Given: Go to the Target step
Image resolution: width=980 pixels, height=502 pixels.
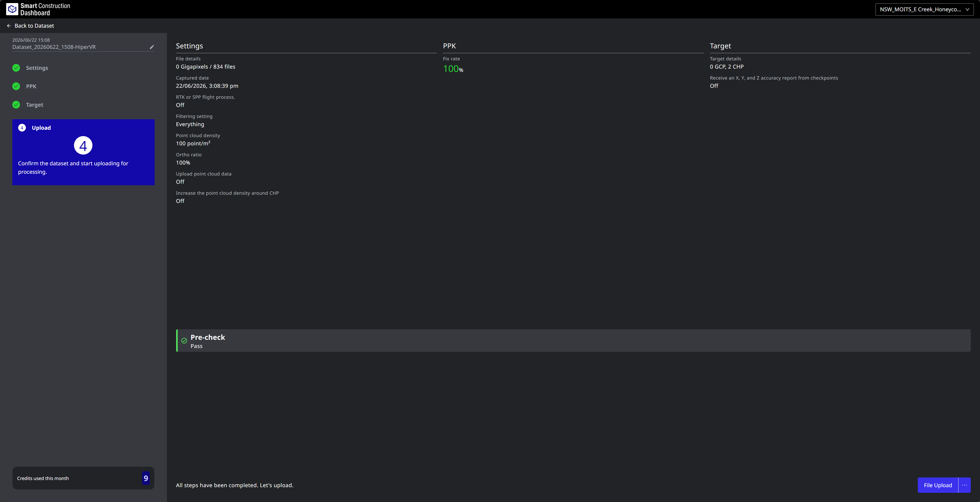Looking at the screenshot, I should click(35, 105).
